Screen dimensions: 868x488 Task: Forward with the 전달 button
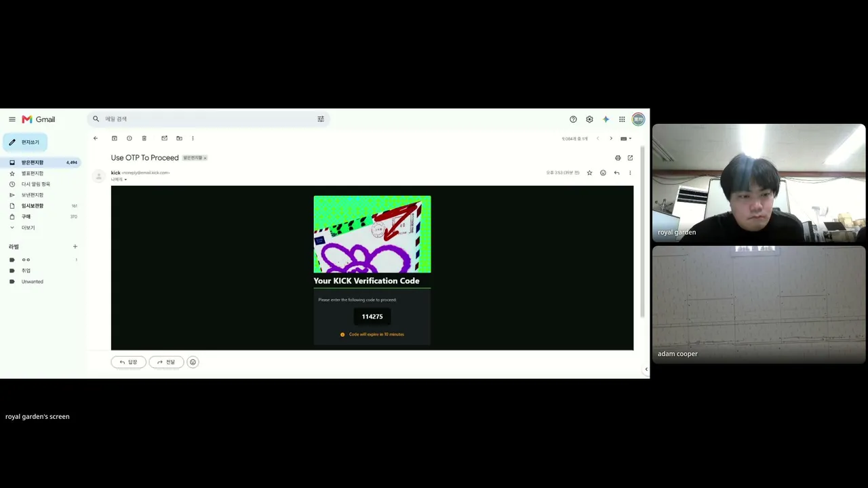point(166,362)
